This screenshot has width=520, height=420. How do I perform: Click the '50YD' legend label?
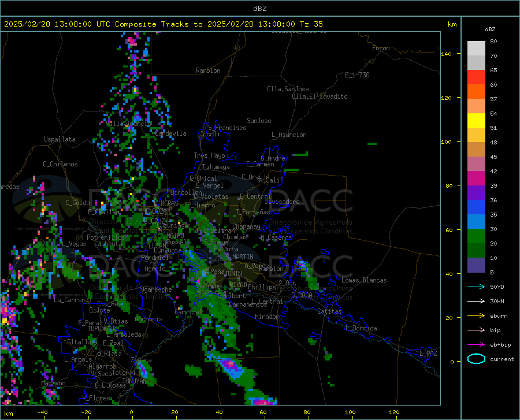pos(497,287)
